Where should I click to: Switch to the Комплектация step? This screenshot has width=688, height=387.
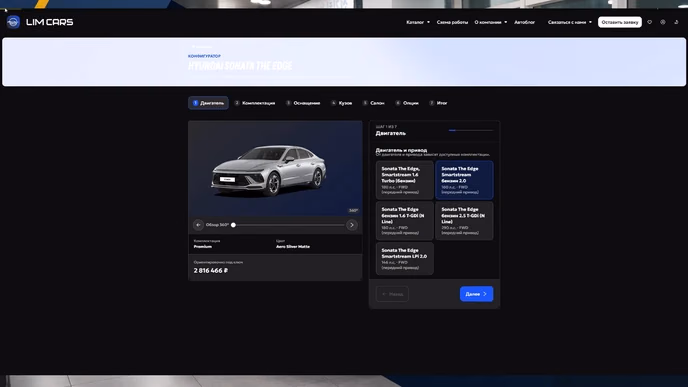pos(255,103)
